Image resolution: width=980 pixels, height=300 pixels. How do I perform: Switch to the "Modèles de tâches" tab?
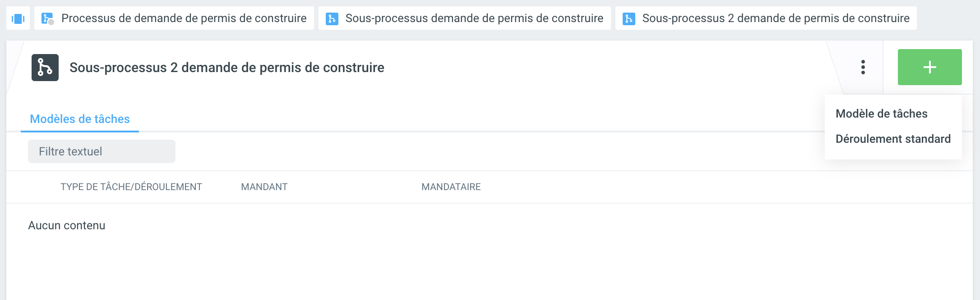80,119
